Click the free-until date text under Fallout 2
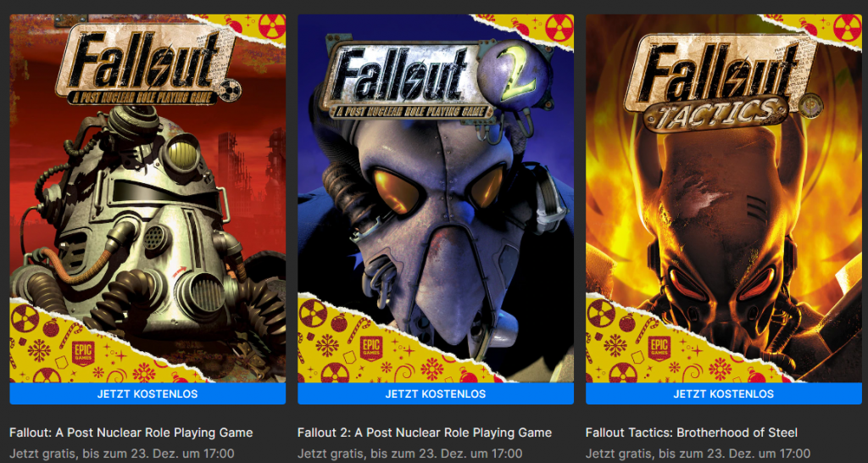 coord(409,454)
